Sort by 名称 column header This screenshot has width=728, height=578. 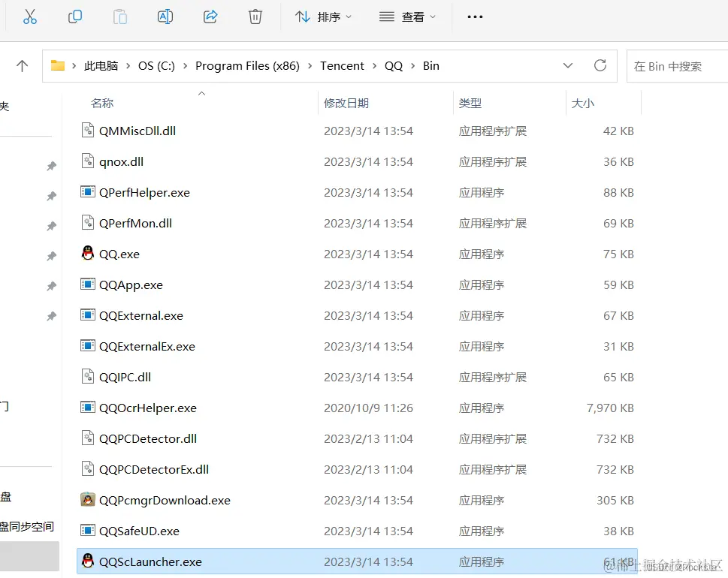pos(102,103)
